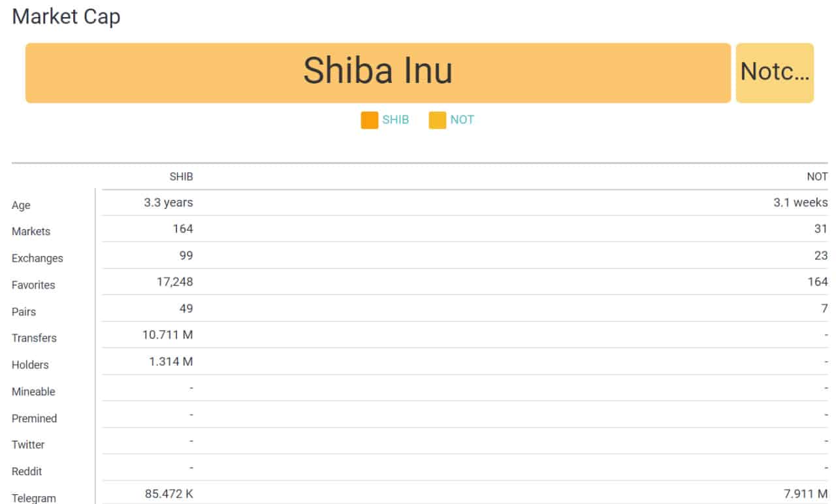Image resolution: width=836 pixels, height=504 pixels.
Task: Click SHIB transfers value 10.711 M
Action: [168, 335]
